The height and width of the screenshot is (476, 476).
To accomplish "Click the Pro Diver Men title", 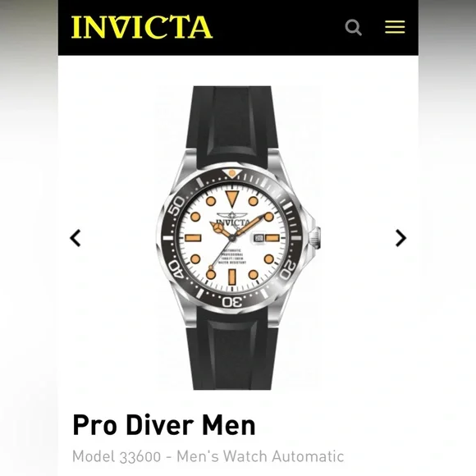I will (x=164, y=424).
